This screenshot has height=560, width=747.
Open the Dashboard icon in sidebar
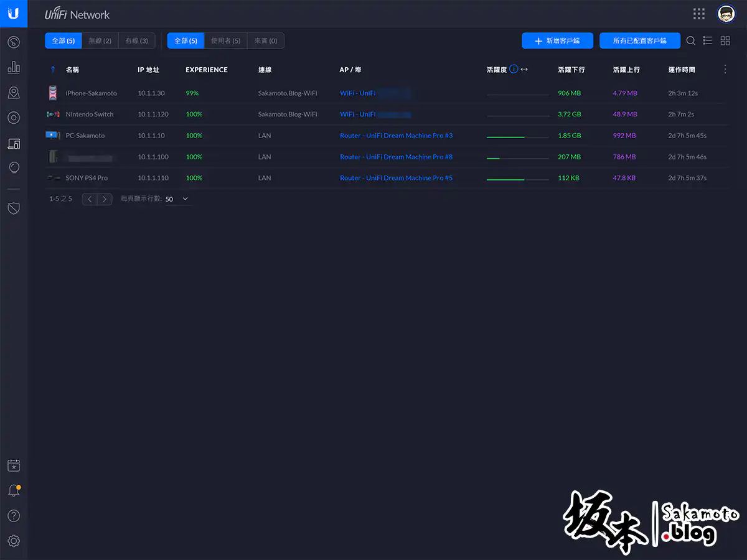pos(14,42)
